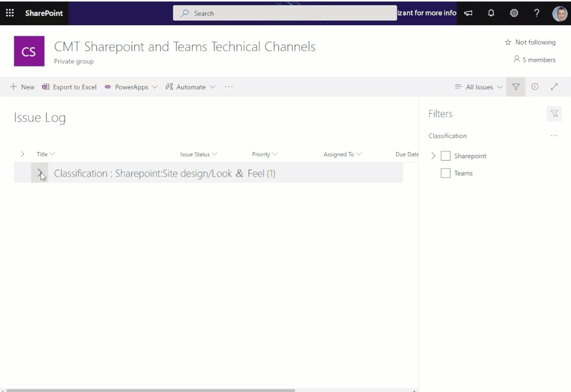
Task: Expand the Classification Sharepoint:Site design group
Action: point(39,173)
